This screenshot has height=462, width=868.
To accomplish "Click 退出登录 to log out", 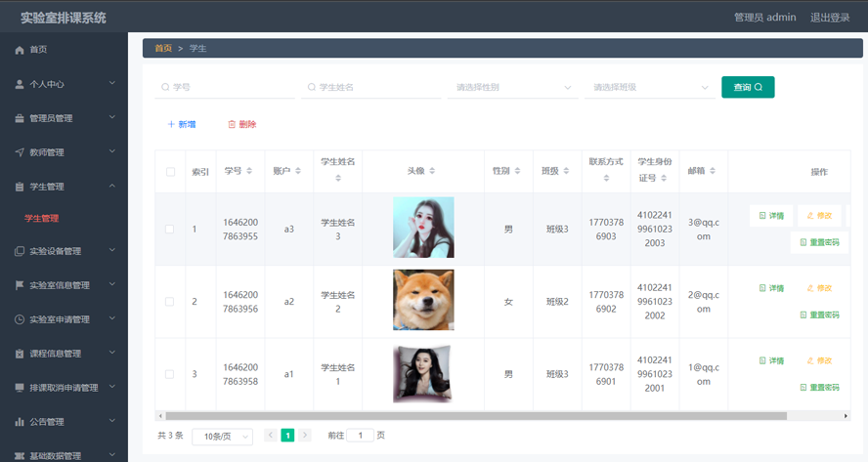I will click(x=830, y=18).
